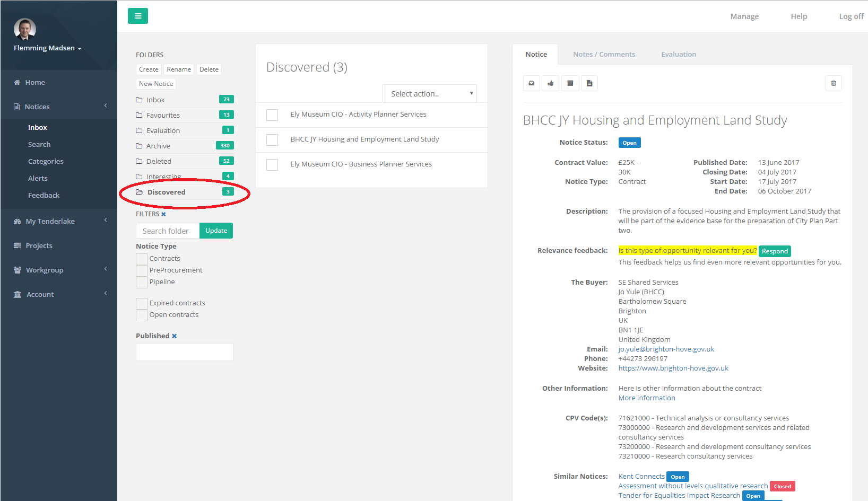Open the More information link
The image size is (868, 501).
pyautogui.click(x=646, y=398)
